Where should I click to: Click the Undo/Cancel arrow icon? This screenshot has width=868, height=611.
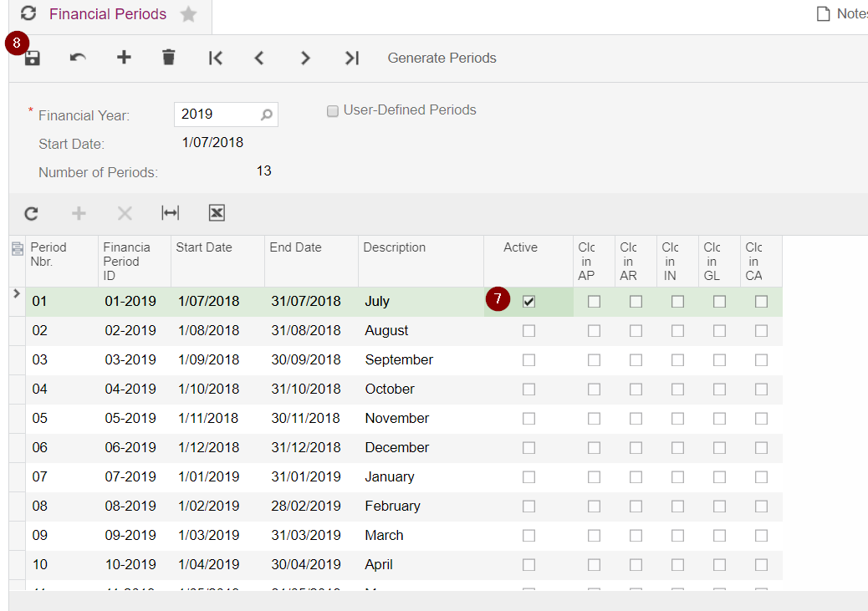click(78, 58)
